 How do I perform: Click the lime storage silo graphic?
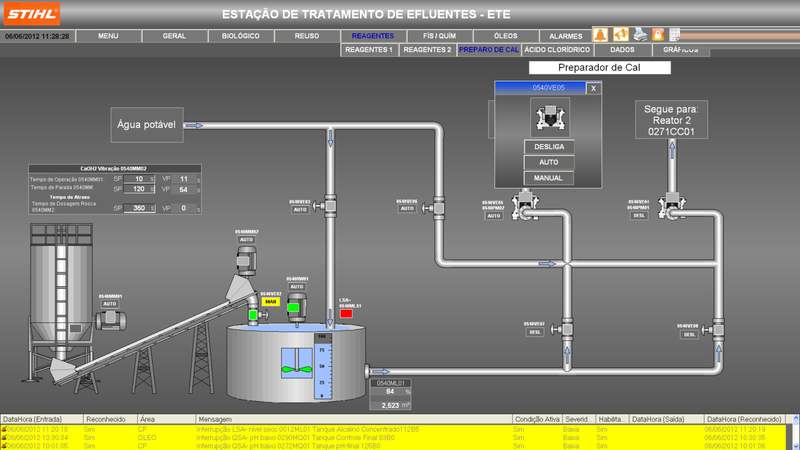(61, 291)
